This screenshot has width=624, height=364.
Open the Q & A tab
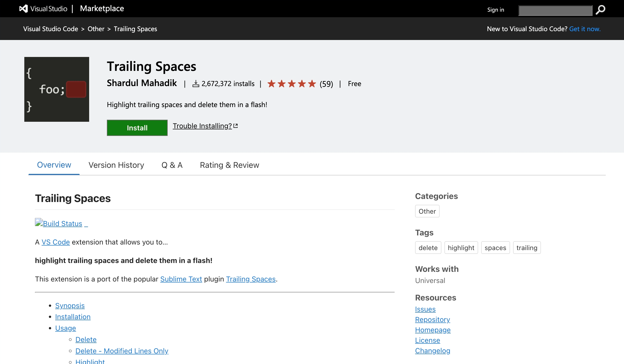click(x=172, y=165)
